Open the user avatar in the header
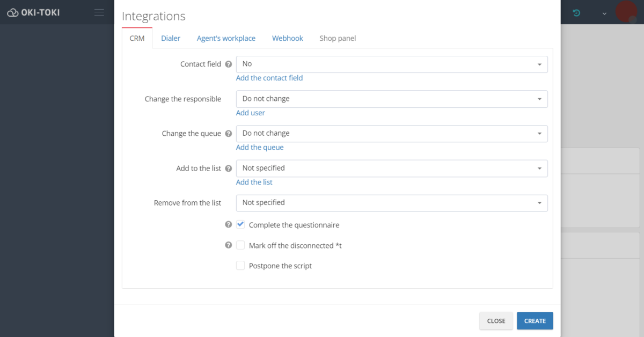 tap(626, 12)
